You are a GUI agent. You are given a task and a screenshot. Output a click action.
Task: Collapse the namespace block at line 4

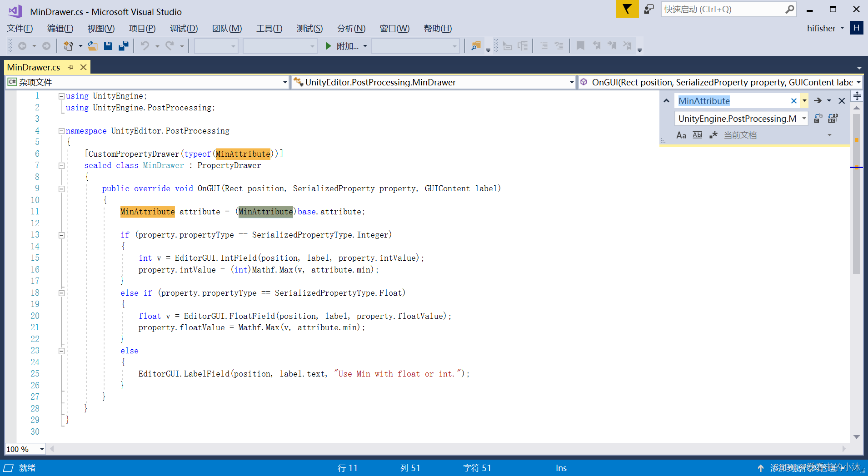click(x=61, y=131)
